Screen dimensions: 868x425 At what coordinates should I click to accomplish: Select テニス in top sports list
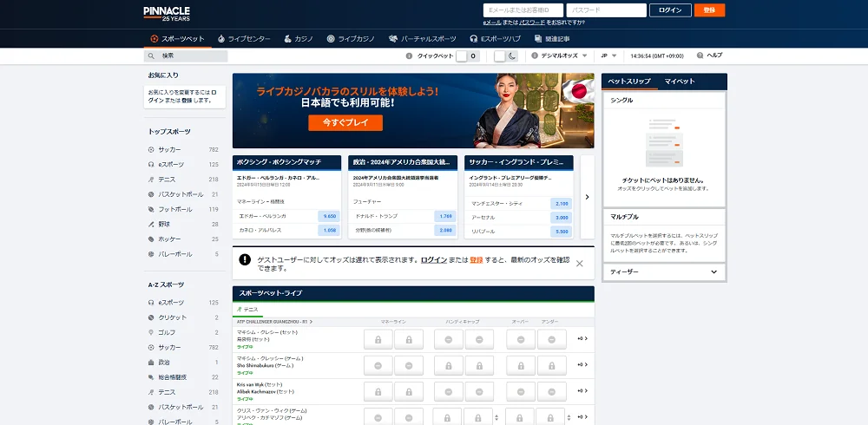click(183, 180)
